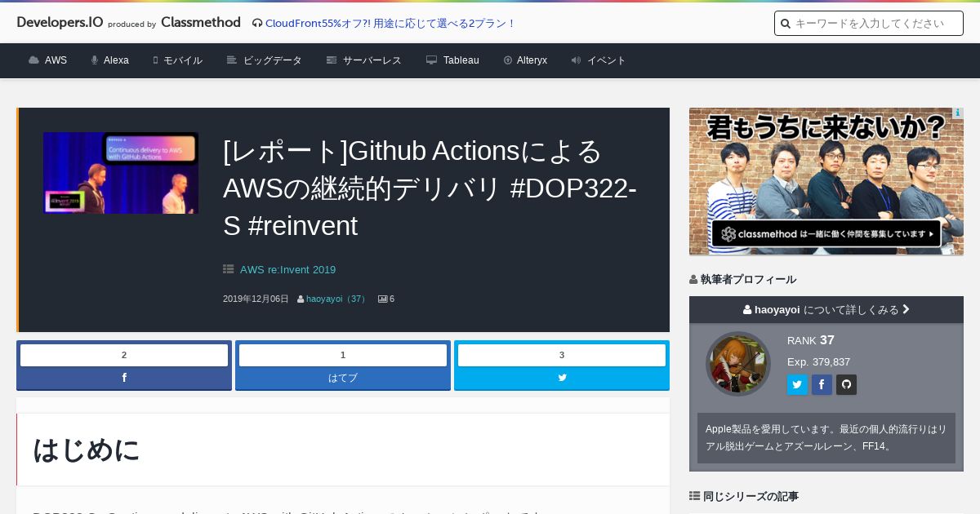Image resolution: width=980 pixels, height=514 pixels.
Task: Click the cloud icon beside AWS
Action: (33, 60)
